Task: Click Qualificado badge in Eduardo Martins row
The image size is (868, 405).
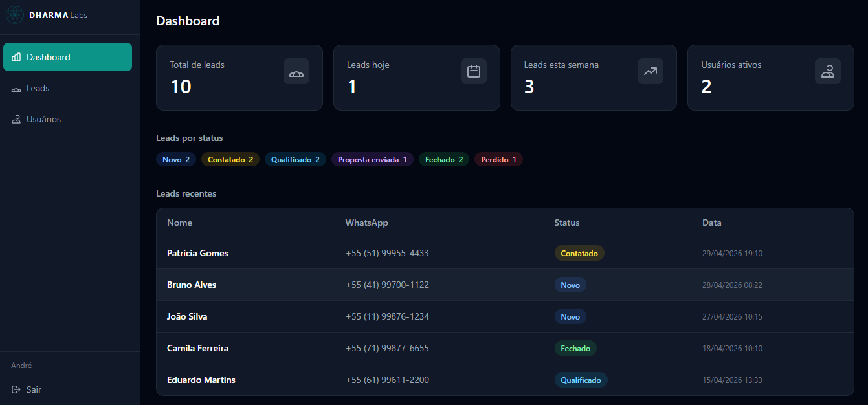Action: point(581,380)
